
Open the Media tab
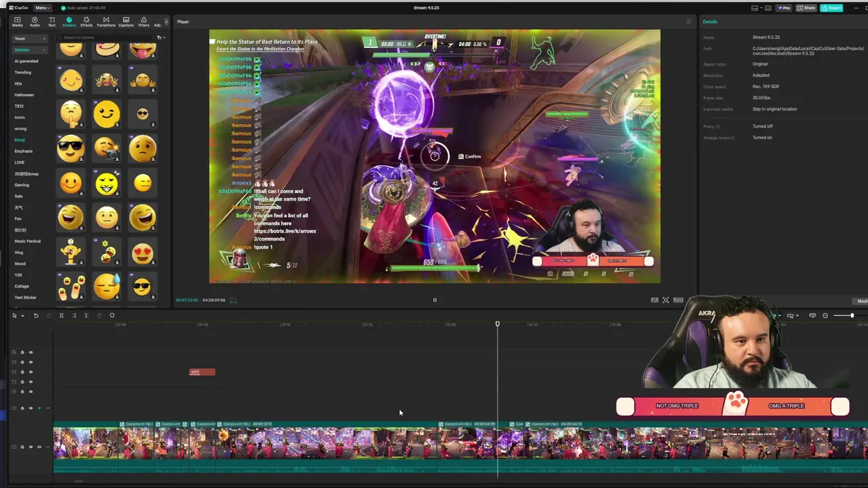click(17, 22)
